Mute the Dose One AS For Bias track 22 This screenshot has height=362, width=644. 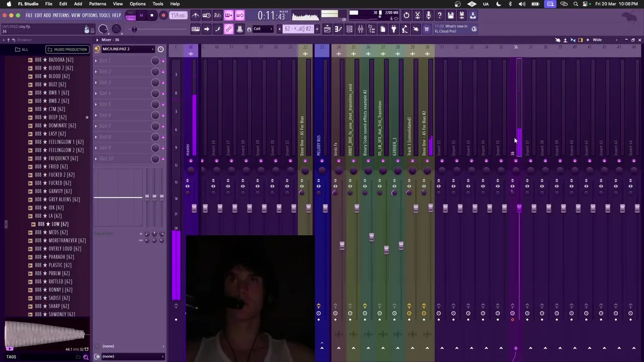pos(305,161)
